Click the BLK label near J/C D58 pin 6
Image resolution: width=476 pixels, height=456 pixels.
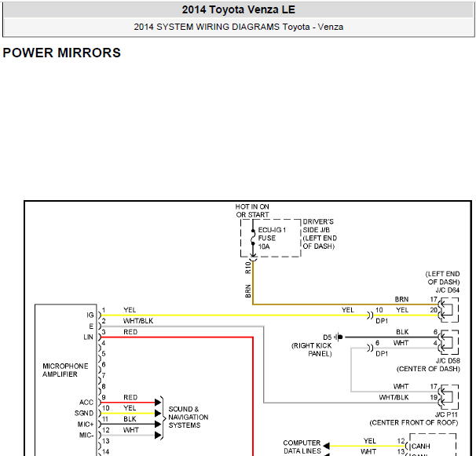pyautogui.click(x=402, y=332)
